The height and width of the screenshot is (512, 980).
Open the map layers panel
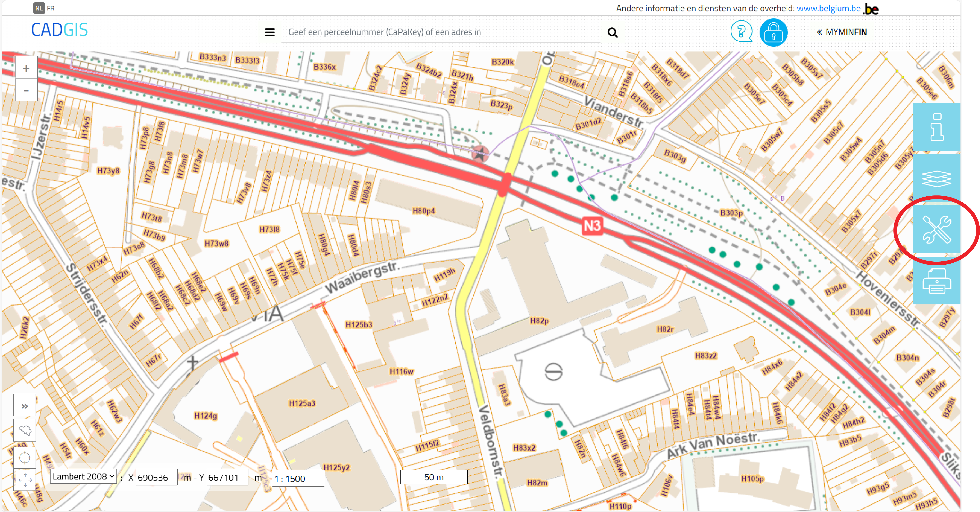pyautogui.click(x=936, y=178)
